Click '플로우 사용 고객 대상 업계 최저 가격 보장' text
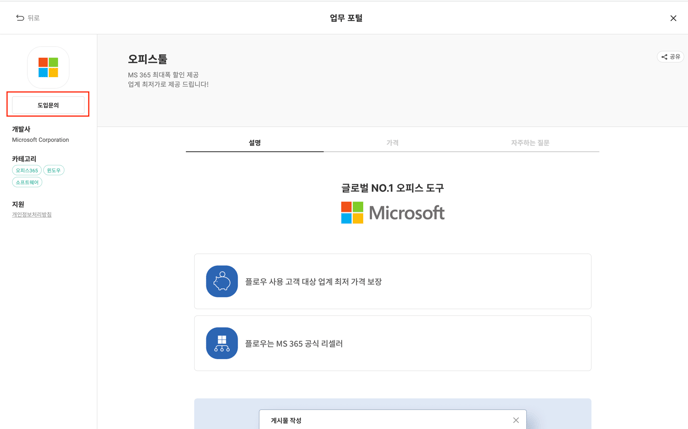 (313, 282)
